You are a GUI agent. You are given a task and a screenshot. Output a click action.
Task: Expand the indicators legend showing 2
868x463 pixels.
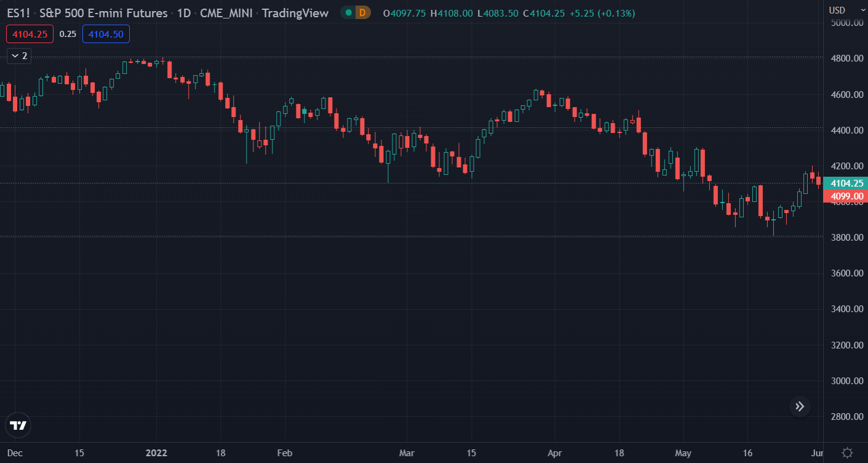click(x=19, y=55)
